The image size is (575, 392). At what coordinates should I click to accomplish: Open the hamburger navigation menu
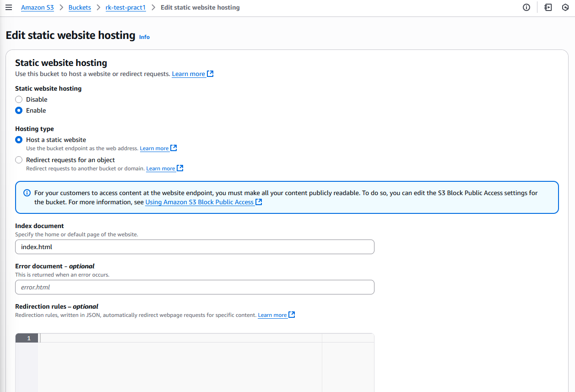point(9,8)
